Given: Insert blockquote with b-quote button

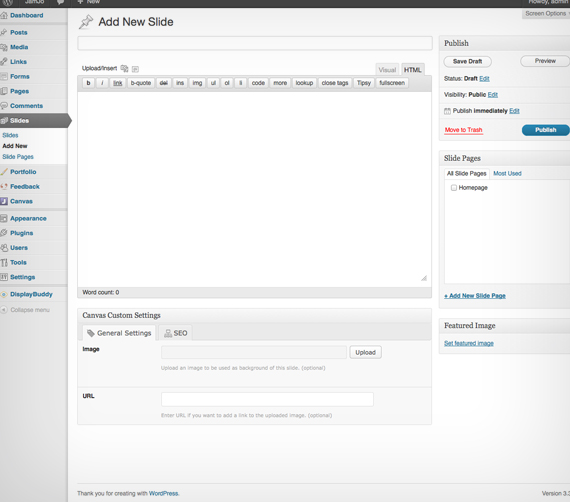Looking at the screenshot, I should click(141, 83).
